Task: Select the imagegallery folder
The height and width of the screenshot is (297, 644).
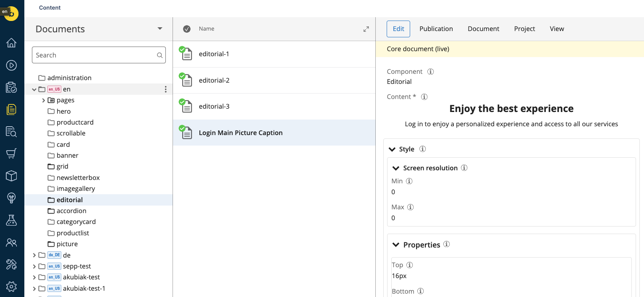Action: [x=76, y=189]
